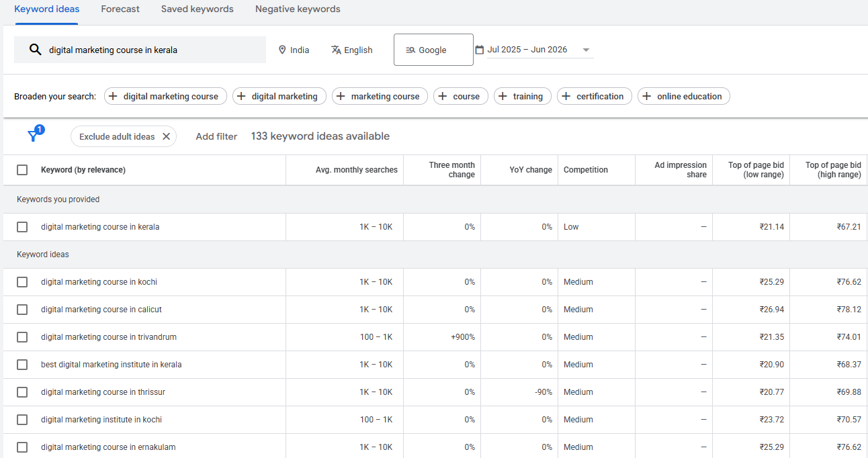Click the ₹70.57 high range bid

click(849, 420)
